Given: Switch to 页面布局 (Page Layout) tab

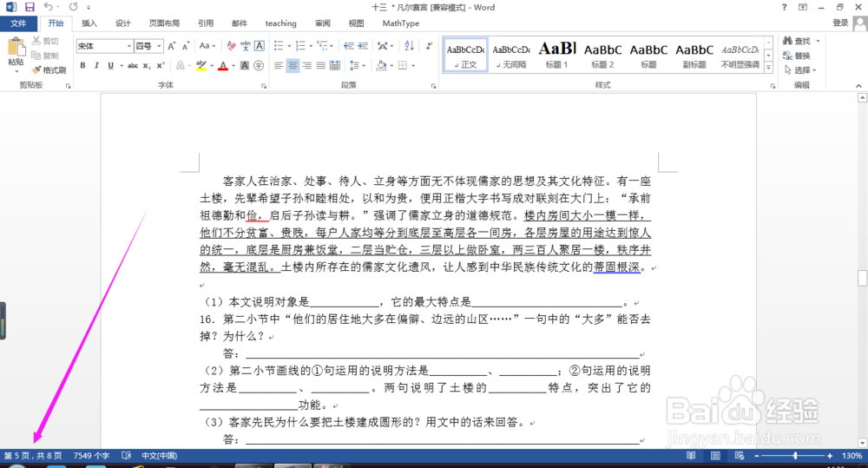Looking at the screenshot, I should coord(164,23).
